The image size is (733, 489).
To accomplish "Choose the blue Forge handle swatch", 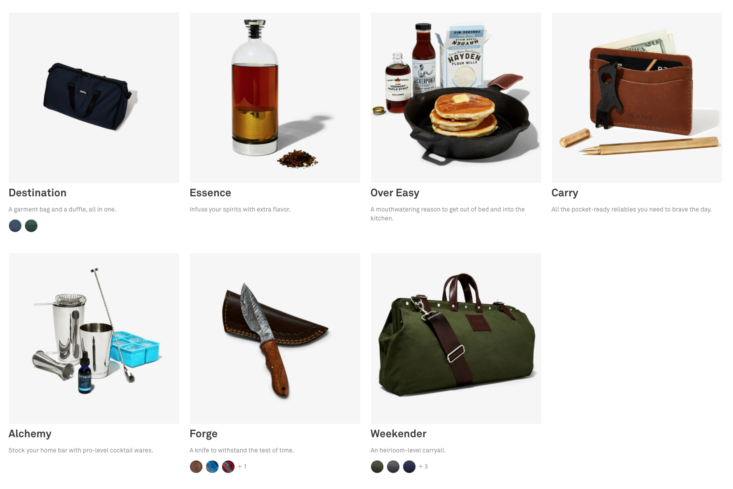I will tap(212, 467).
